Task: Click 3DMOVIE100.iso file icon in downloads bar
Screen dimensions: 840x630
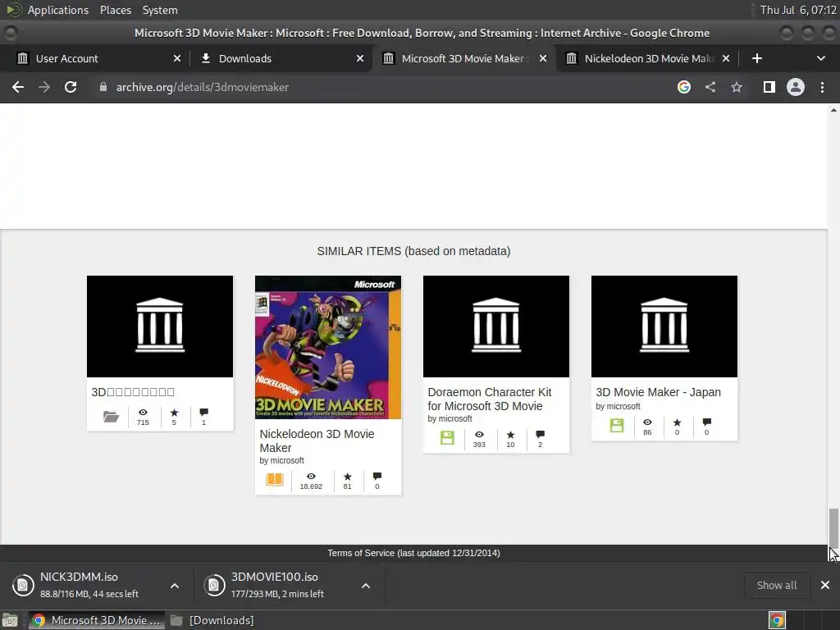Action: [x=214, y=585]
